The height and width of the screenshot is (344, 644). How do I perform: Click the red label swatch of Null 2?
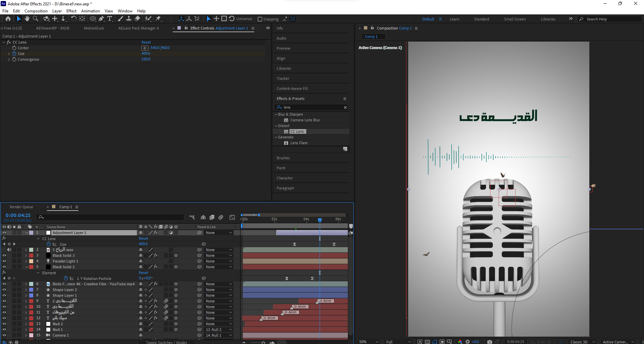click(x=31, y=324)
